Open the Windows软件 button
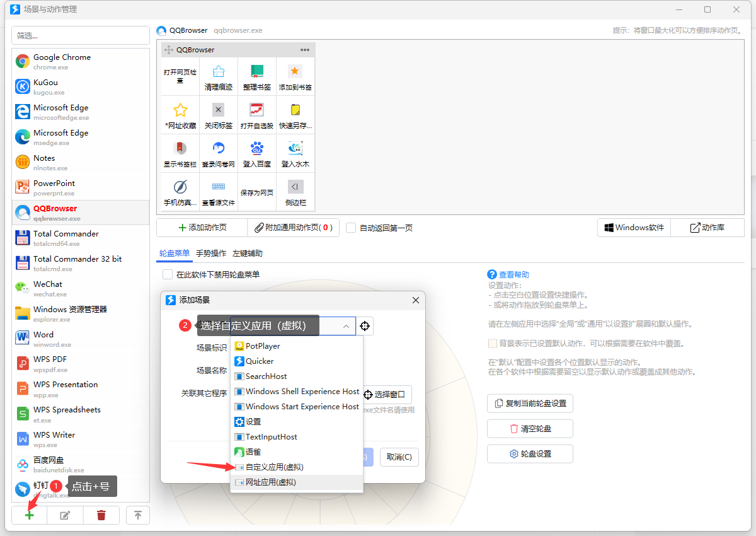This screenshot has height=536, width=756. [x=634, y=228]
